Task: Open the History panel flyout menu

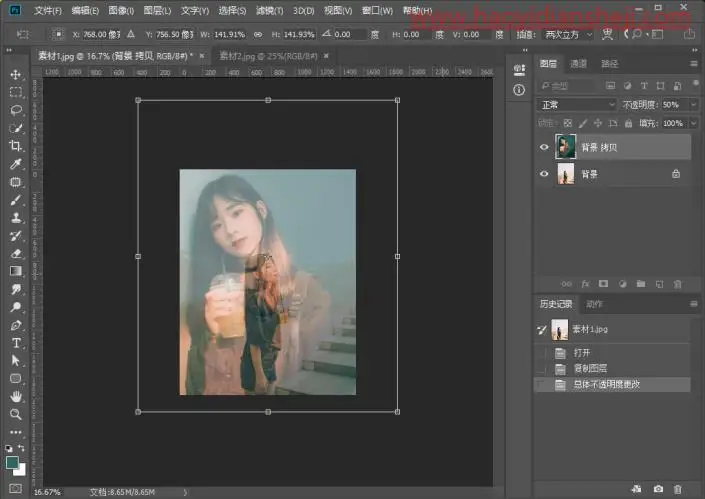Action: point(694,304)
